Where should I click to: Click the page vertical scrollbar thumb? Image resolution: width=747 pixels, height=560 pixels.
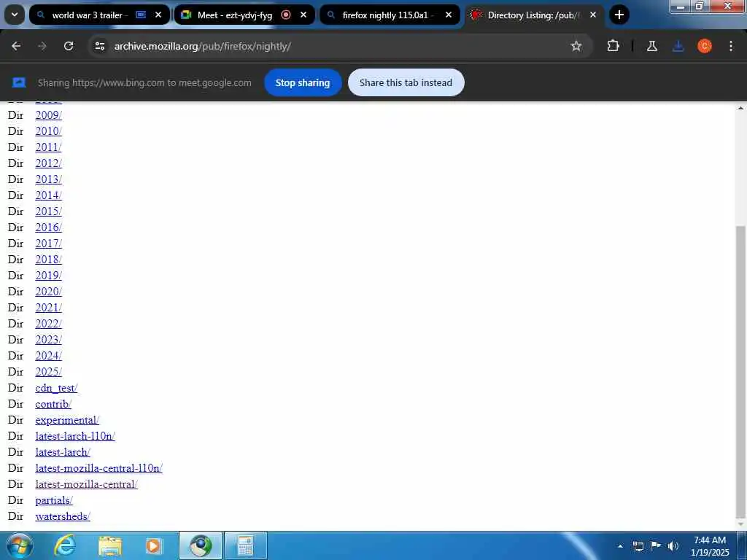click(740, 371)
